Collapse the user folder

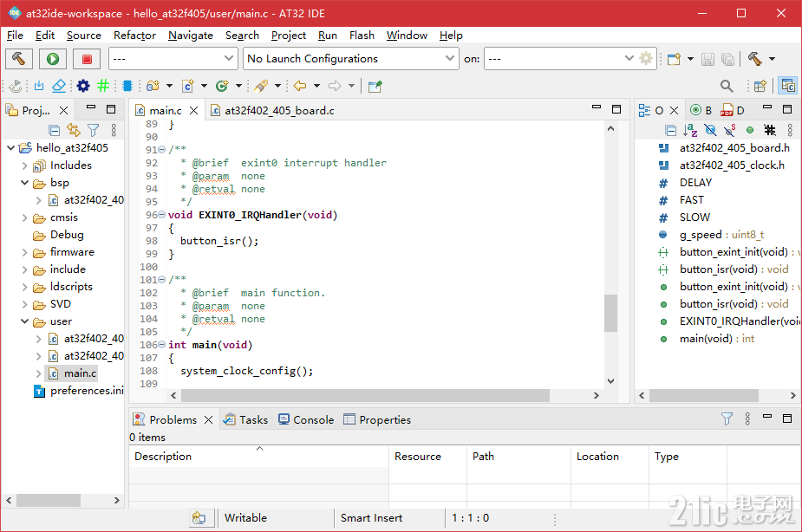24,321
